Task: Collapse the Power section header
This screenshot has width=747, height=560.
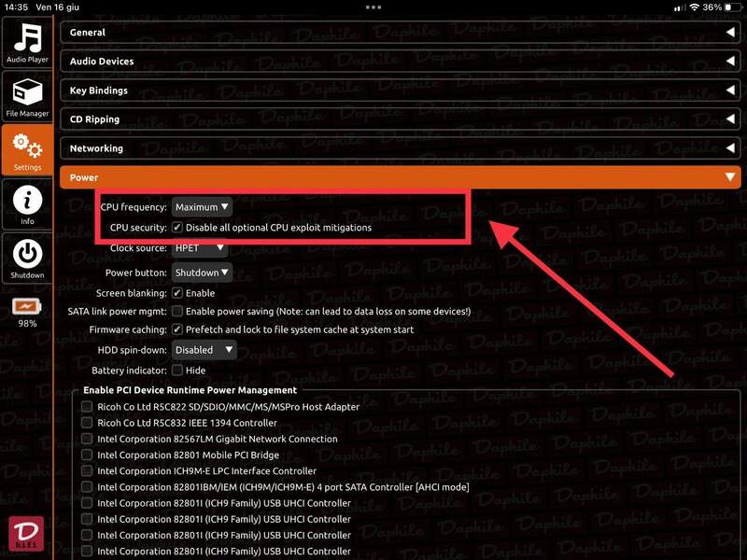Action: pos(400,177)
